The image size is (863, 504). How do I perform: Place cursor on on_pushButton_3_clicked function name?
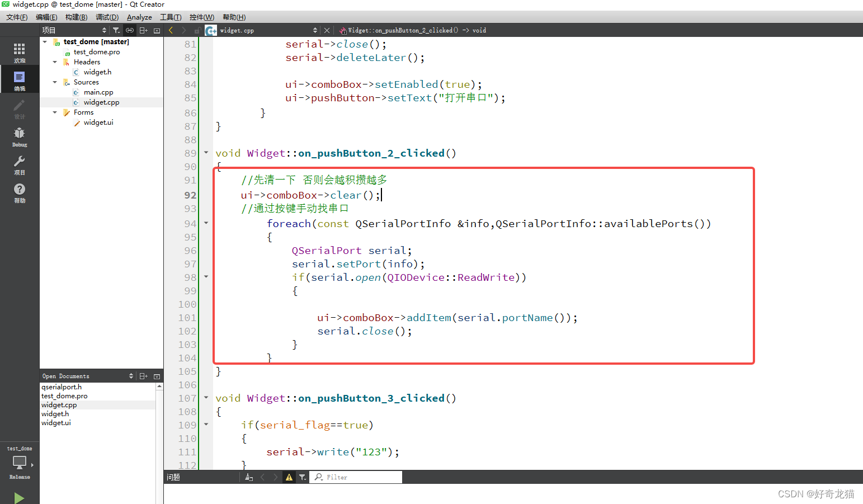371,398
